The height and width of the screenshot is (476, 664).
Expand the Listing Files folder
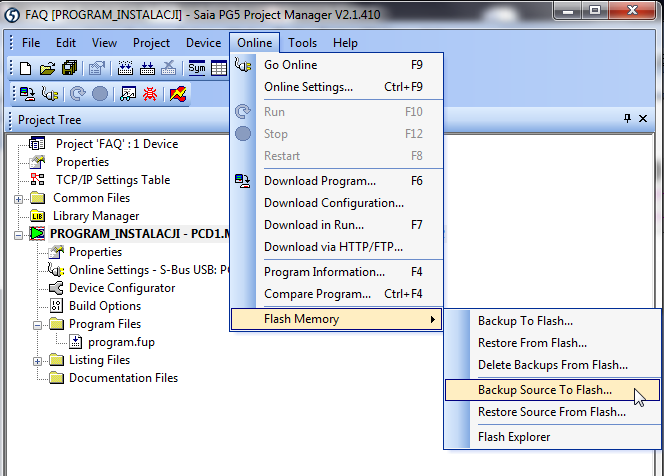click(x=37, y=361)
